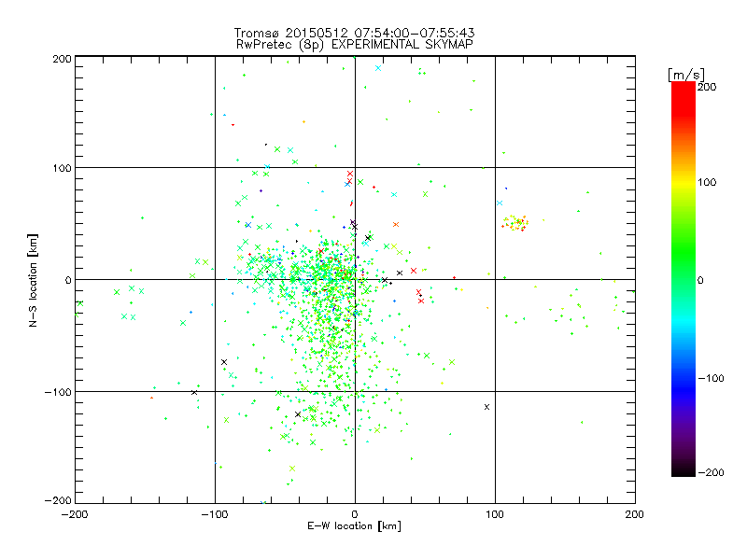Click the '[m/s]' colorbar unit label
This screenshot has height=560, width=747.
(685, 75)
